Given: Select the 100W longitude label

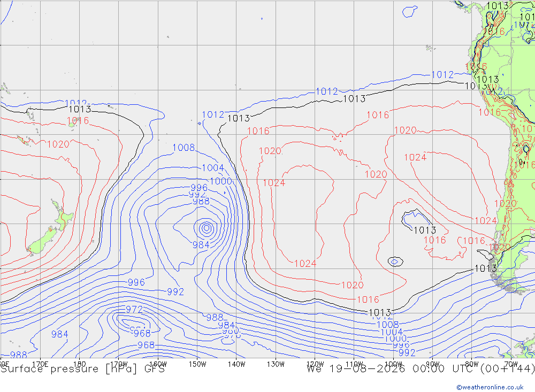Looking at the screenshot, I should [393, 364].
